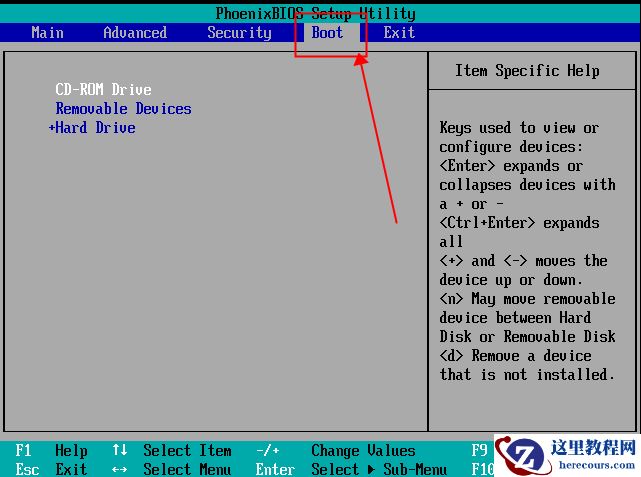Select the CD-ROM Drive boot entry
The width and height of the screenshot is (641, 477).
(x=103, y=89)
